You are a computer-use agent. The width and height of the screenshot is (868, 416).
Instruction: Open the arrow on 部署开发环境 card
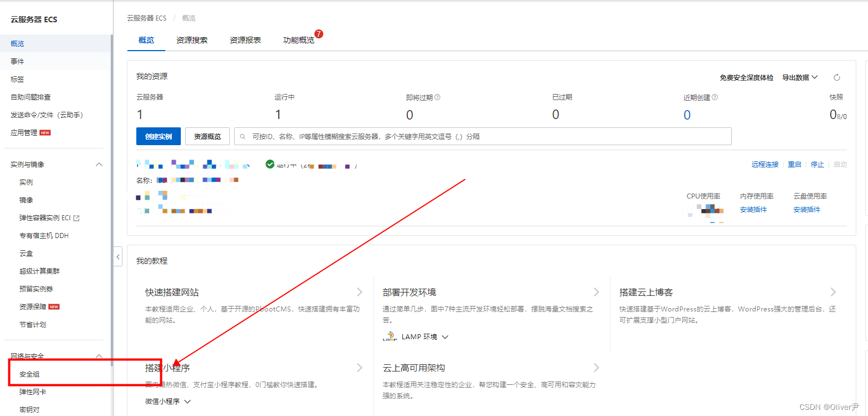click(x=596, y=292)
